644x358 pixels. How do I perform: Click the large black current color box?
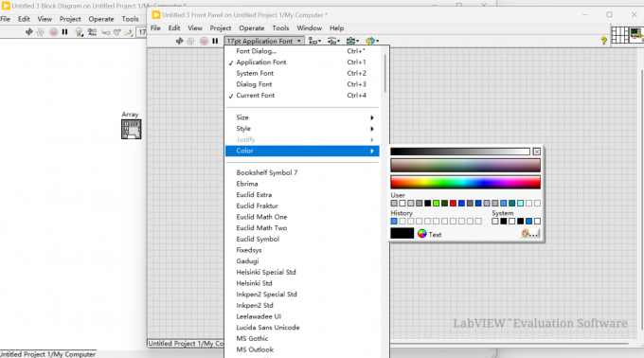pos(402,233)
